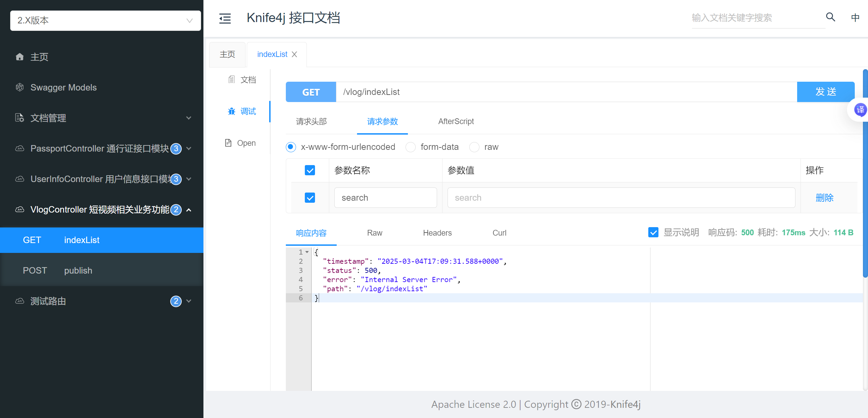
Task: Click the search magnifier icon
Action: (x=830, y=17)
